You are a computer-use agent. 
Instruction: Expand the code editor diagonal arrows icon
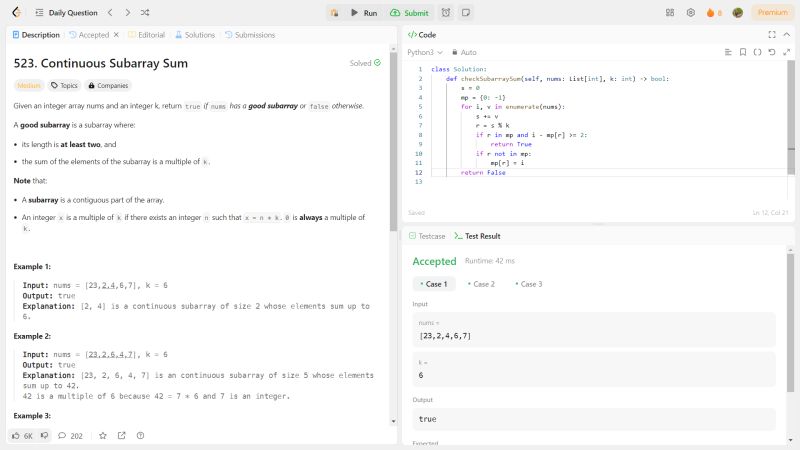click(x=787, y=52)
